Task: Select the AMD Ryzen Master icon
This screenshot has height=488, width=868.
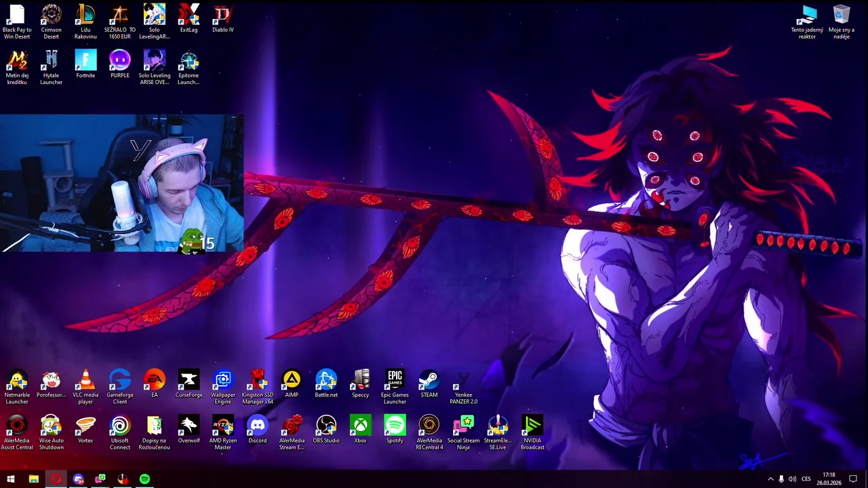Action: (223, 432)
